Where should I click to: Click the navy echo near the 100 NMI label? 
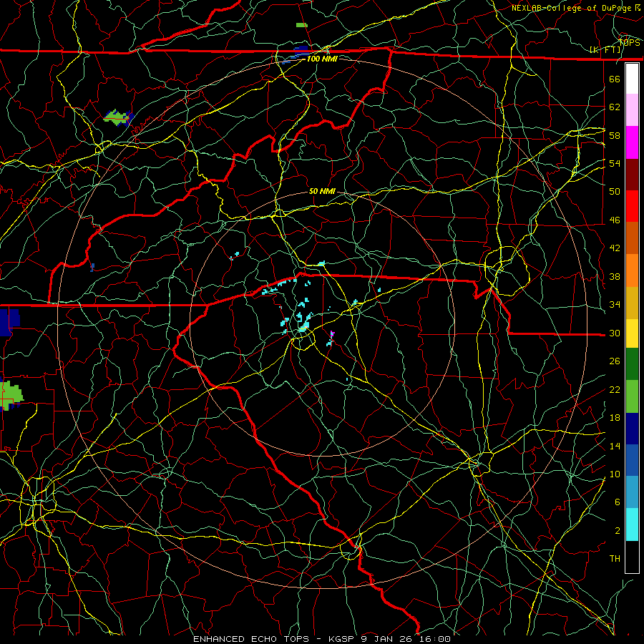click(301, 51)
